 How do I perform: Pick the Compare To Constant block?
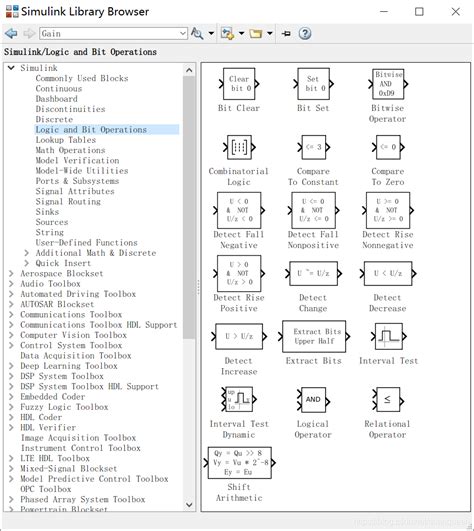coord(314,147)
